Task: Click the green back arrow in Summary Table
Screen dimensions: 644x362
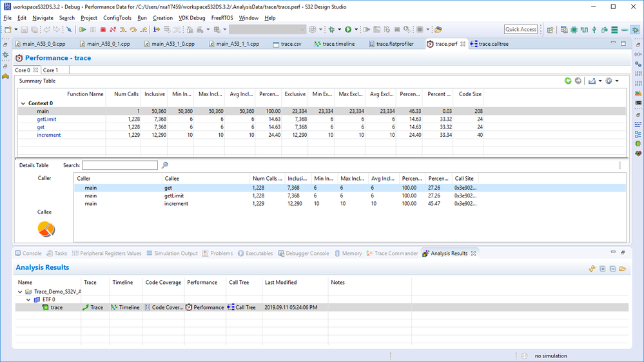Action: click(x=568, y=81)
